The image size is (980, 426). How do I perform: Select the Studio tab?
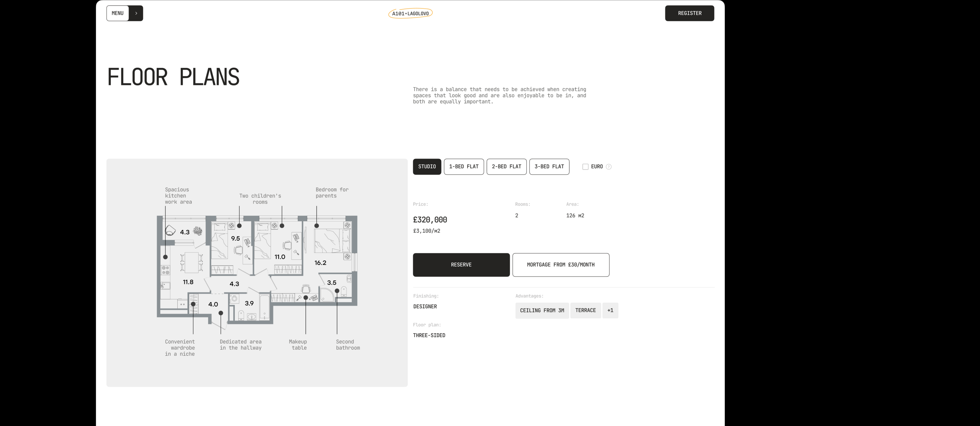(427, 167)
